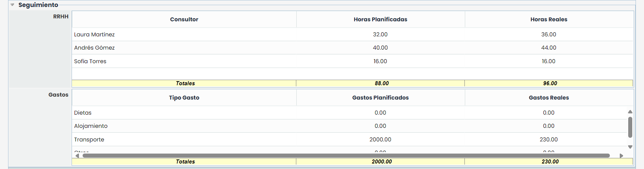The width and height of the screenshot is (644, 169).
Task: Collapse the Seguimiento section triangle
Action: [12, 5]
